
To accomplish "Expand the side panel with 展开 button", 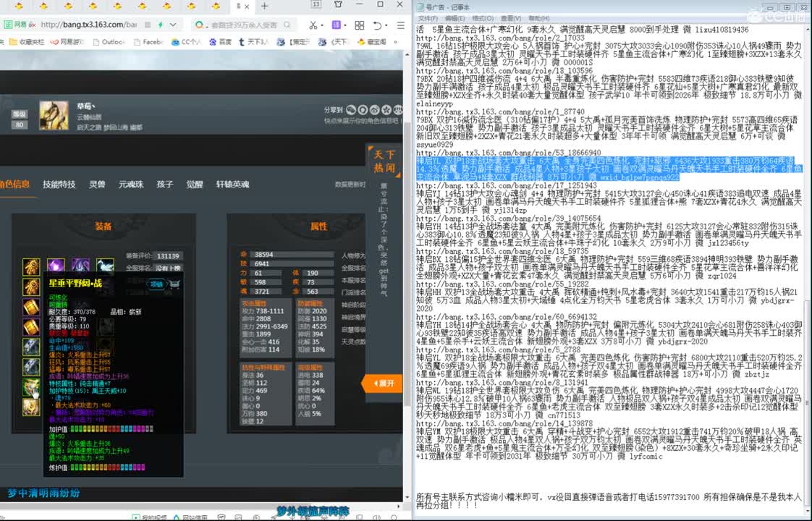I will point(383,383).
